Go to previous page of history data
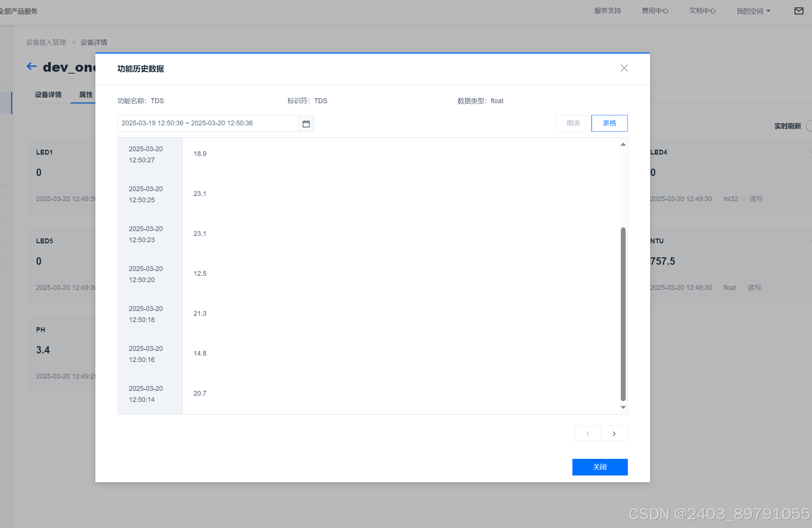 [x=588, y=433]
